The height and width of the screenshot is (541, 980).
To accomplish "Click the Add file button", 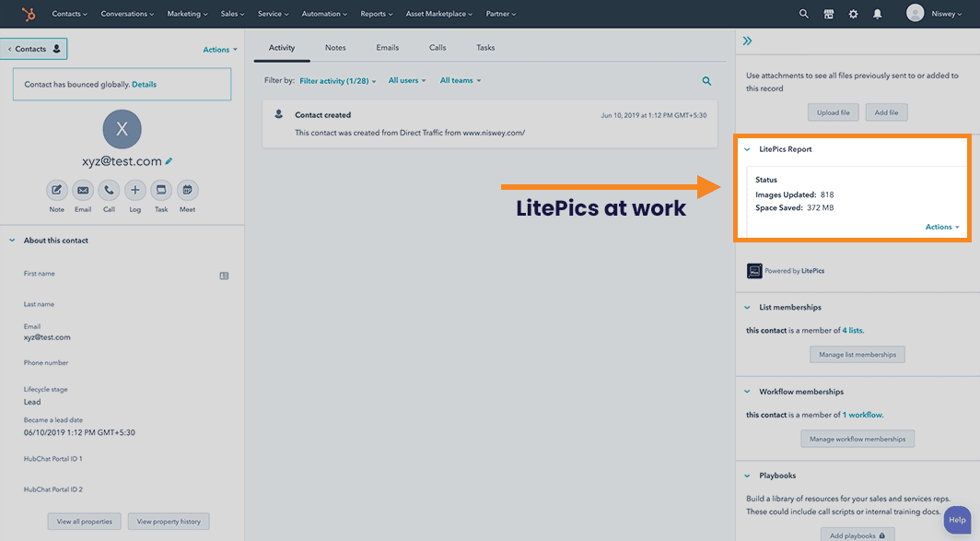I will coord(886,112).
